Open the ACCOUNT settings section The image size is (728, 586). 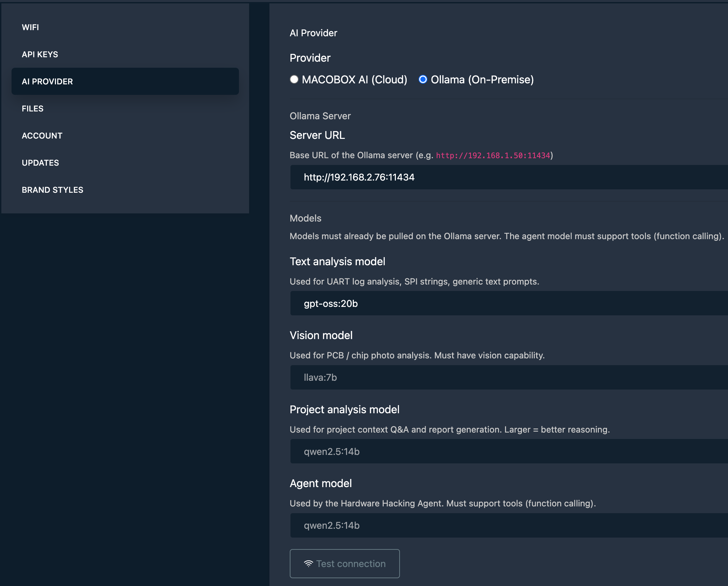point(42,135)
